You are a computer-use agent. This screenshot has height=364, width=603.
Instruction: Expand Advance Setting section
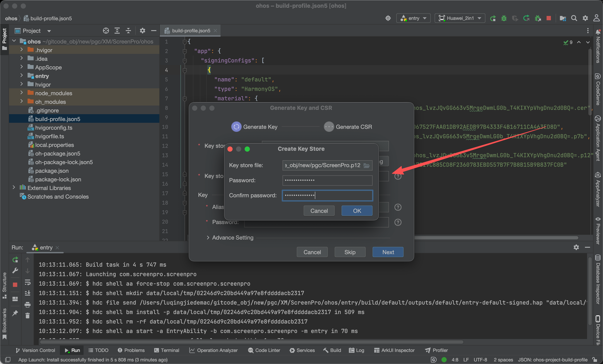coord(208,238)
